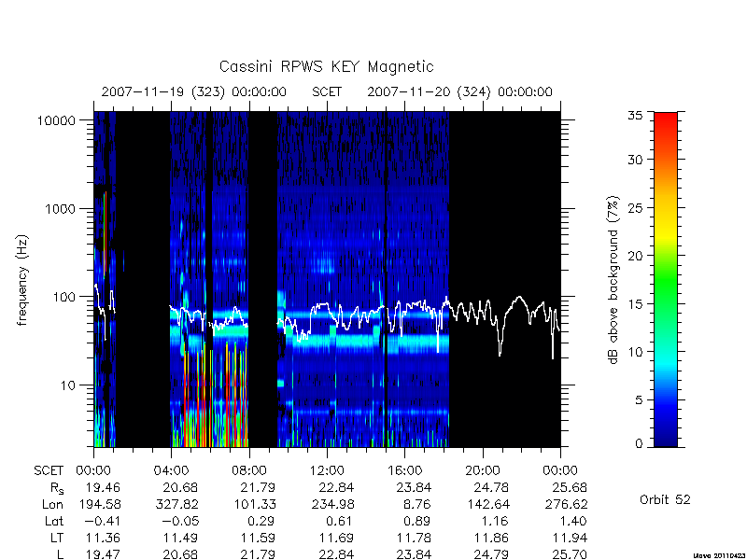Select the Lat value 1.40
Image resolution: width=747 pixels, height=560 pixels.
573,521
